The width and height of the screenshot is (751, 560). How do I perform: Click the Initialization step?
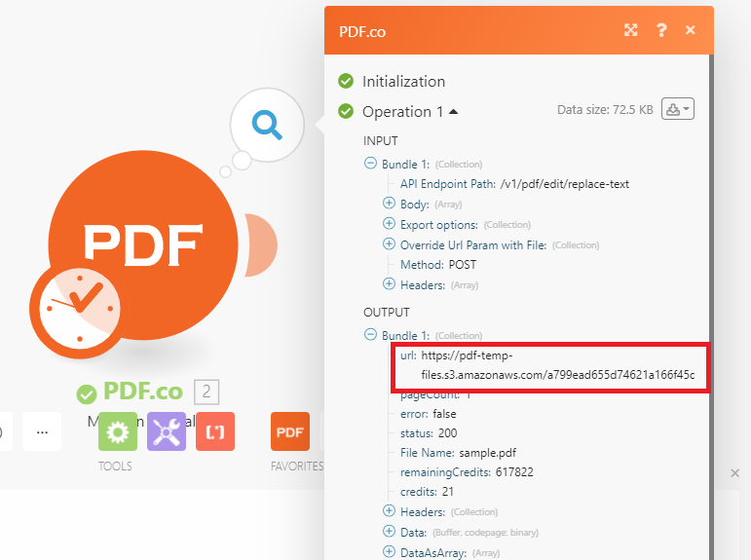(x=404, y=82)
